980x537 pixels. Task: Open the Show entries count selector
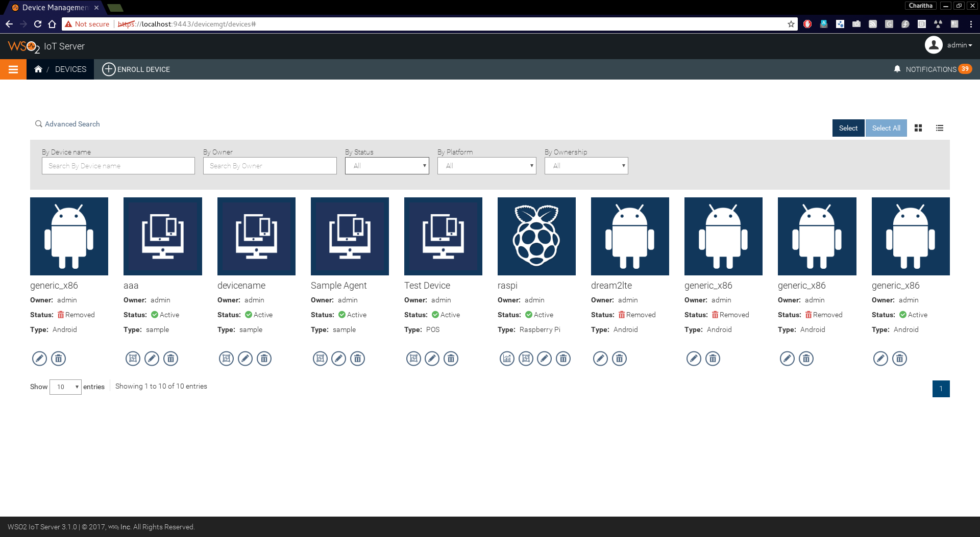(x=65, y=387)
